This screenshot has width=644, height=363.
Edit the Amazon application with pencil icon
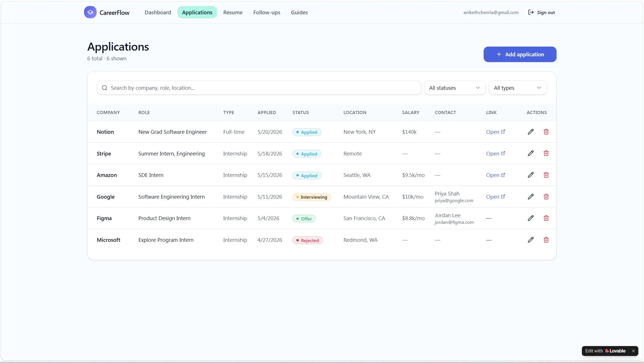click(531, 175)
